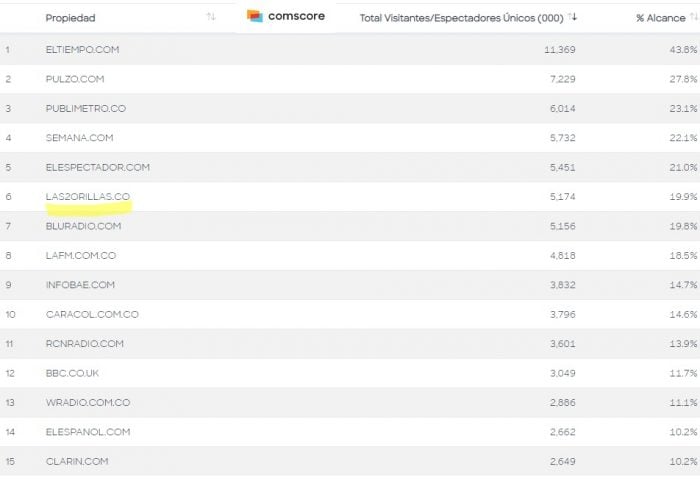700x486 pixels.
Task: Open the ELTIEMPO.COM property row
Action: pos(80,50)
